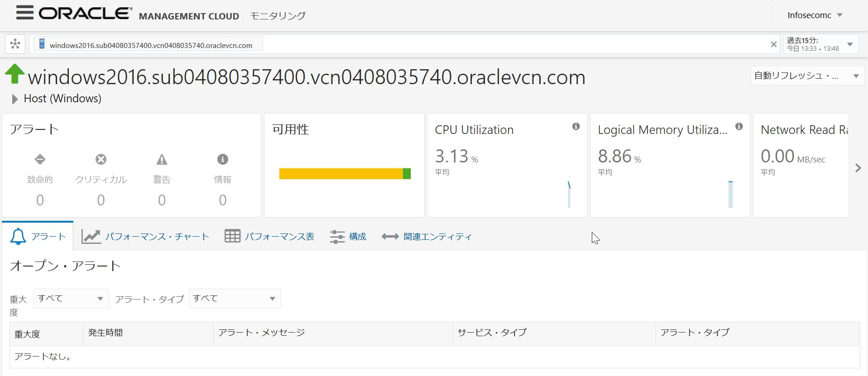Click the 0.00 MB/sec network value
Image resolution: width=868 pixels, height=376 pixels.
click(793, 157)
